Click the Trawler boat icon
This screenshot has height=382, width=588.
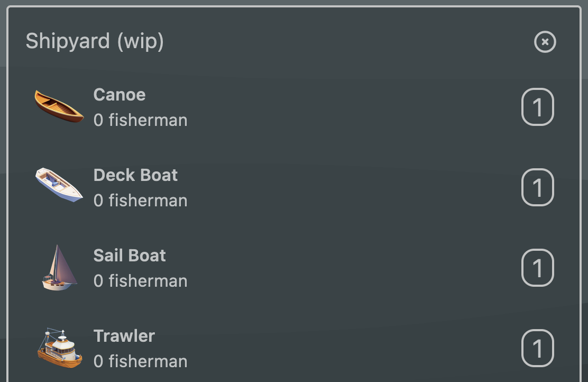tap(60, 349)
